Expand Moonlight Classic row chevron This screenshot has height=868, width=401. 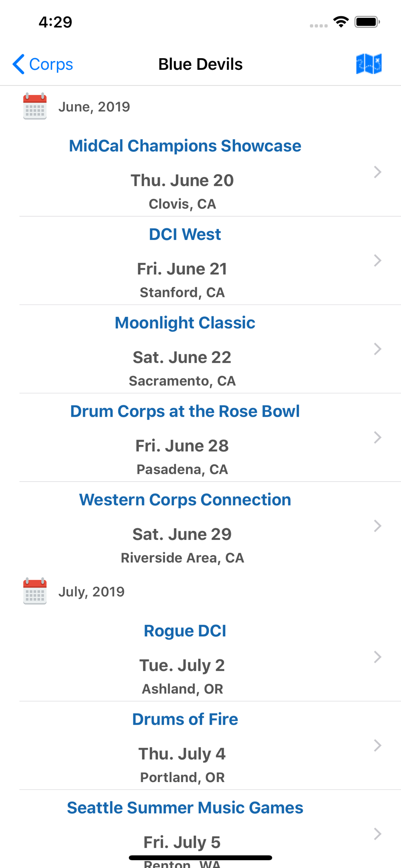377,349
